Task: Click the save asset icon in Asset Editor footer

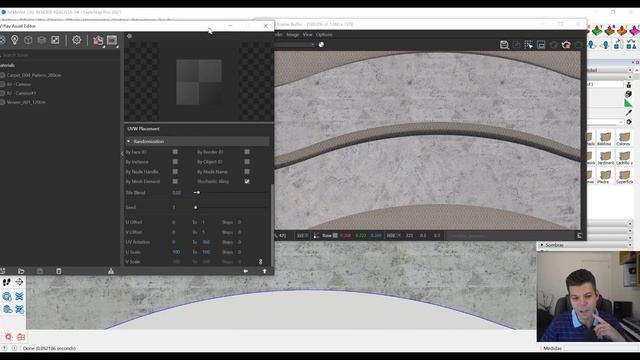Action: tap(40, 271)
